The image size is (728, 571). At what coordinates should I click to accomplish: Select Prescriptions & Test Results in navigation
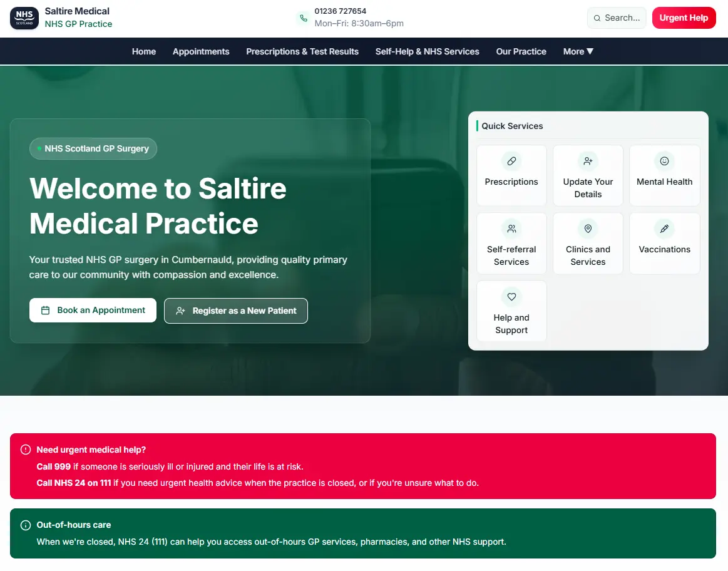[302, 51]
